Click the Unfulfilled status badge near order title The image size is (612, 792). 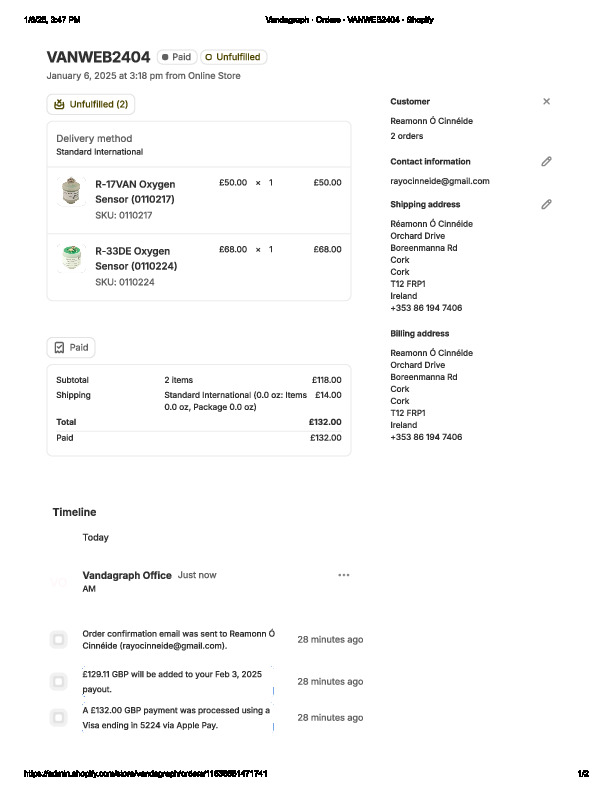pyautogui.click(x=233, y=57)
